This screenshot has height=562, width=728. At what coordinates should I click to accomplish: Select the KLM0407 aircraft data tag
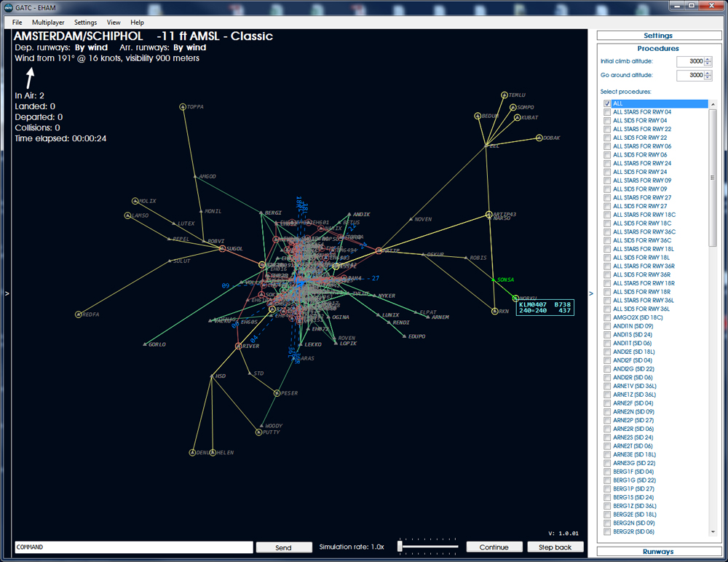pyautogui.click(x=545, y=307)
